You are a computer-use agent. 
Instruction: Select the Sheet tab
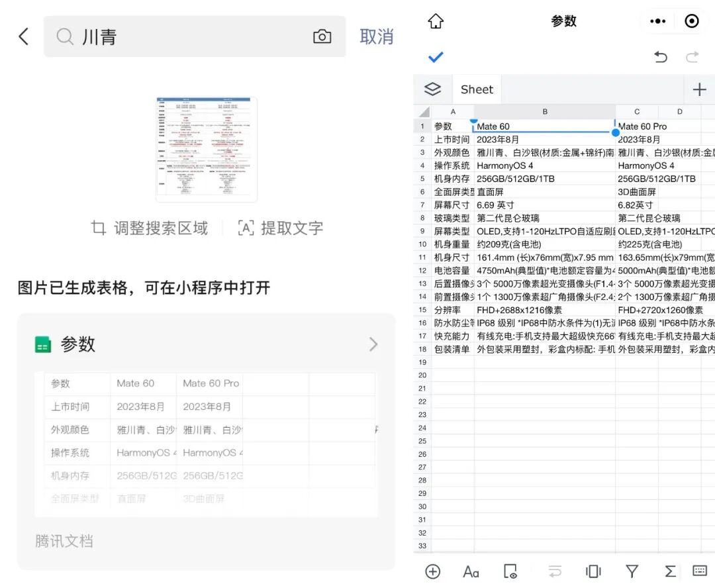coord(477,89)
